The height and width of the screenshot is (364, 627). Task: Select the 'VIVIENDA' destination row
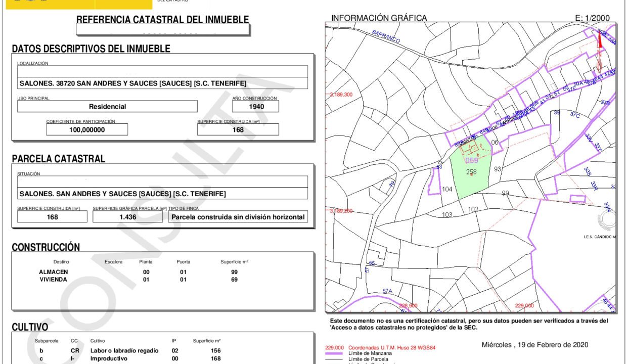click(54, 279)
